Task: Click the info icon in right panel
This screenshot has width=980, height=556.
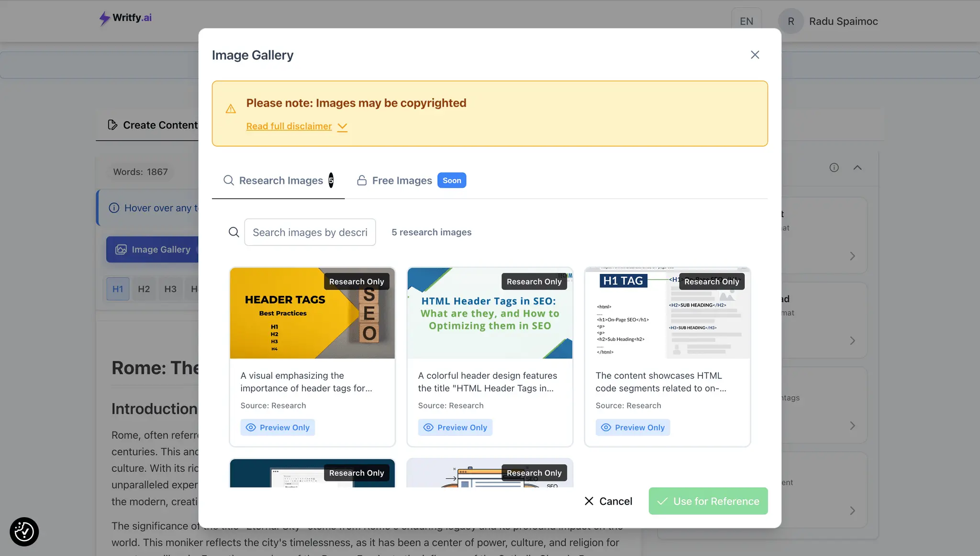Action: [x=834, y=168]
